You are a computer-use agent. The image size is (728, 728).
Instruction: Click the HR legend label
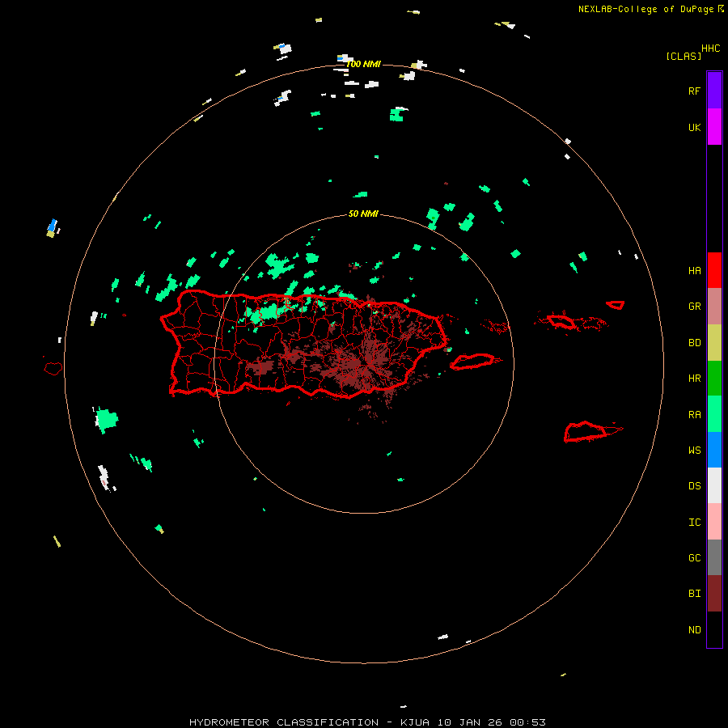coord(694,379)
